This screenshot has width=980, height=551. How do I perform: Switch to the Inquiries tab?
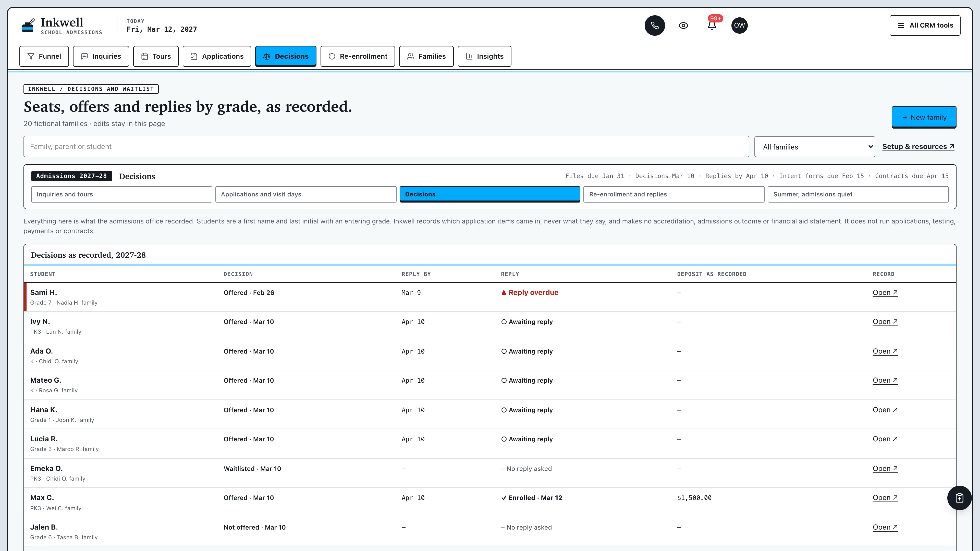click(x=101, y=56)
